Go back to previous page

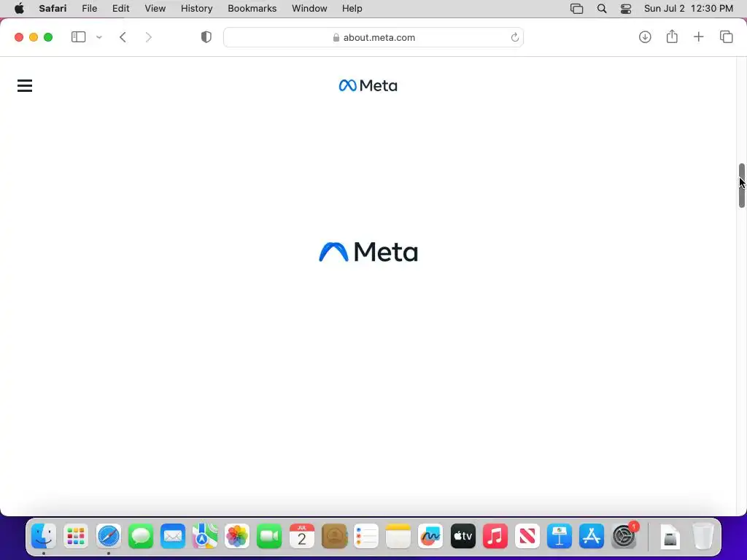point(123,37)
